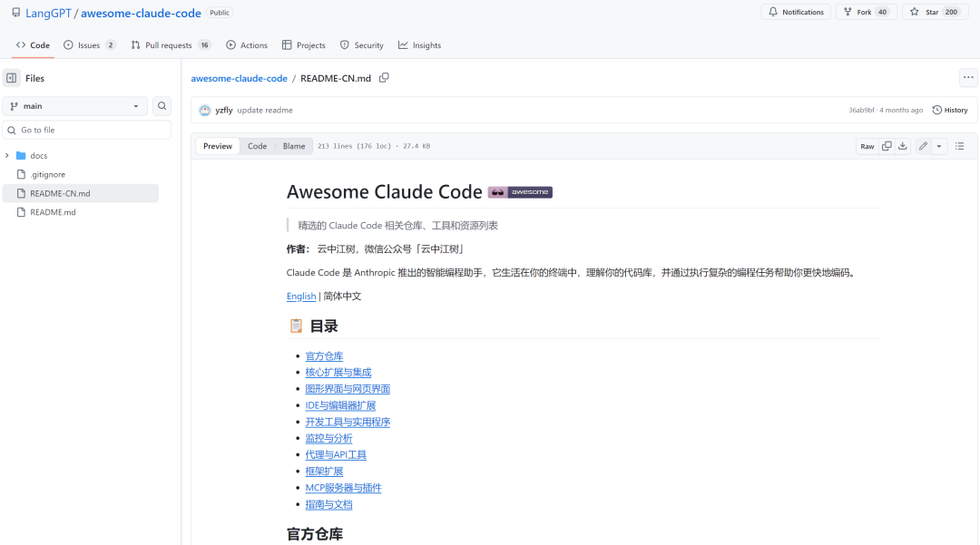Select the README.md file in sidebar
The height and width of the screenshot is (545, 980).
52,211
